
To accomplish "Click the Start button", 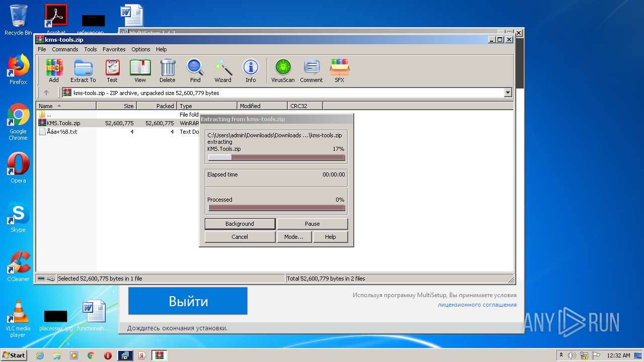I will click(14, 355).
